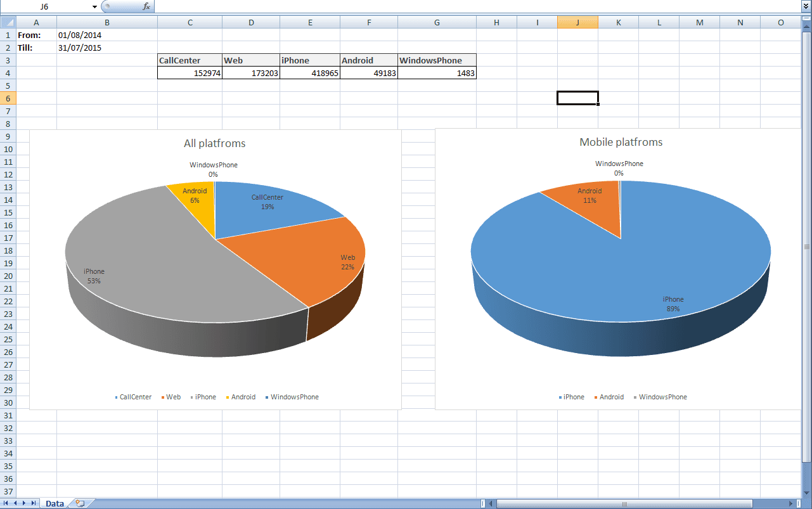Click the horizontal scrollbar left arrow
This screenshot has width=812, height=509.
(x=491, y=503)
